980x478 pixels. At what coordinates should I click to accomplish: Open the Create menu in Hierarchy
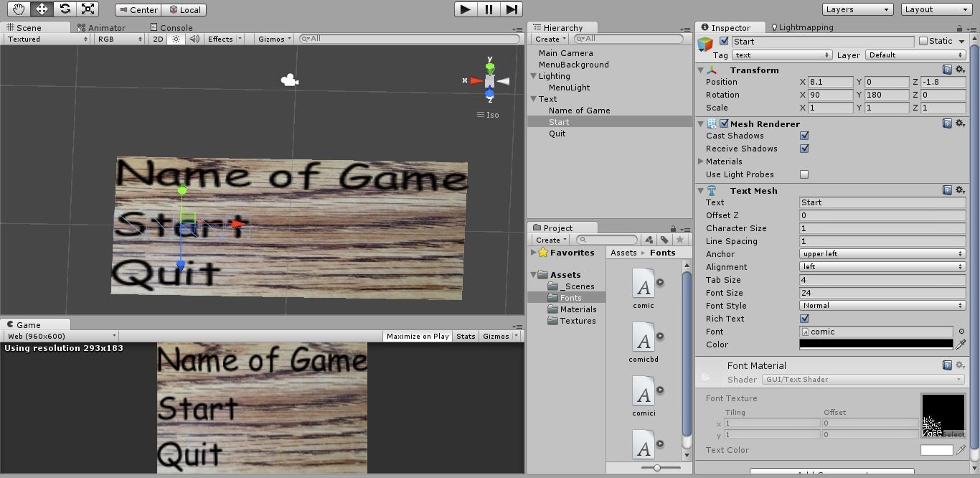pyautogui.click(x=548, y=39)
